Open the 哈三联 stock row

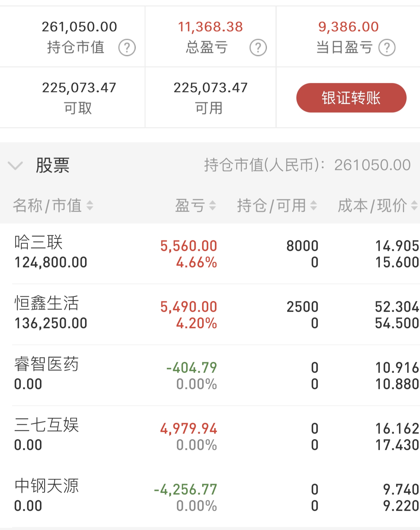point(210,254)
